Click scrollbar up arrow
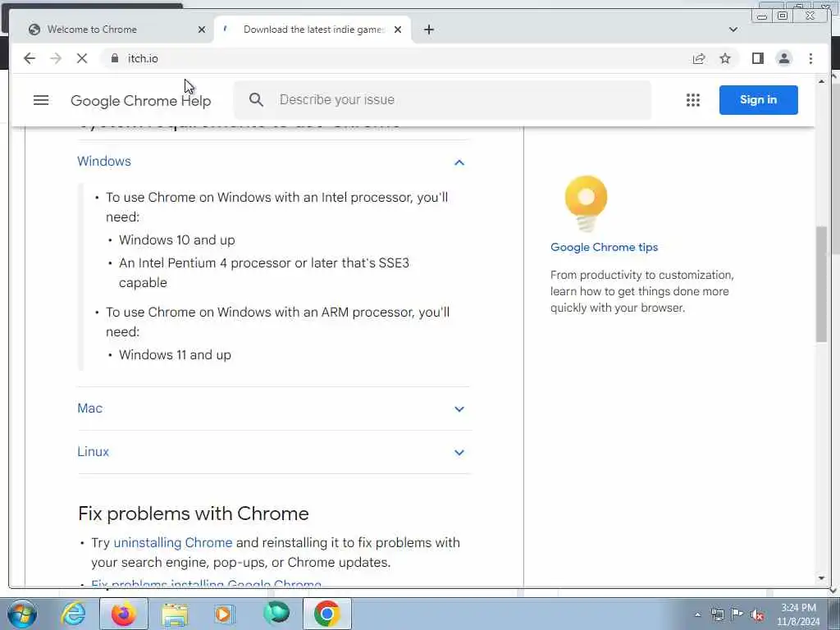The height and width of the screenshot is (630, 840). 821,81
